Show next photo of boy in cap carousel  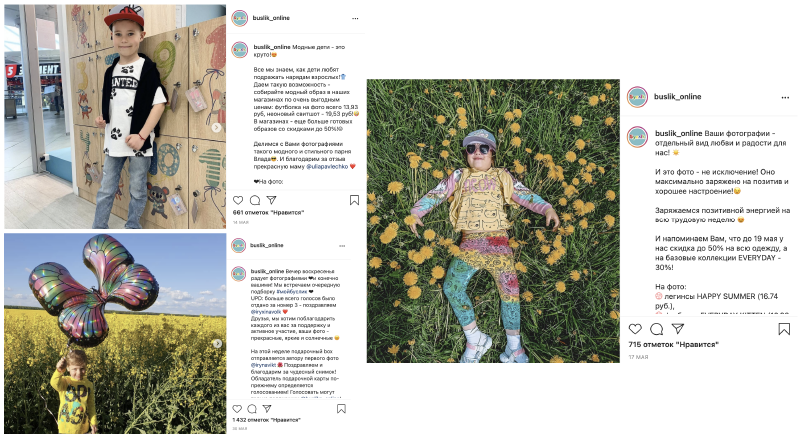point(217,128)
